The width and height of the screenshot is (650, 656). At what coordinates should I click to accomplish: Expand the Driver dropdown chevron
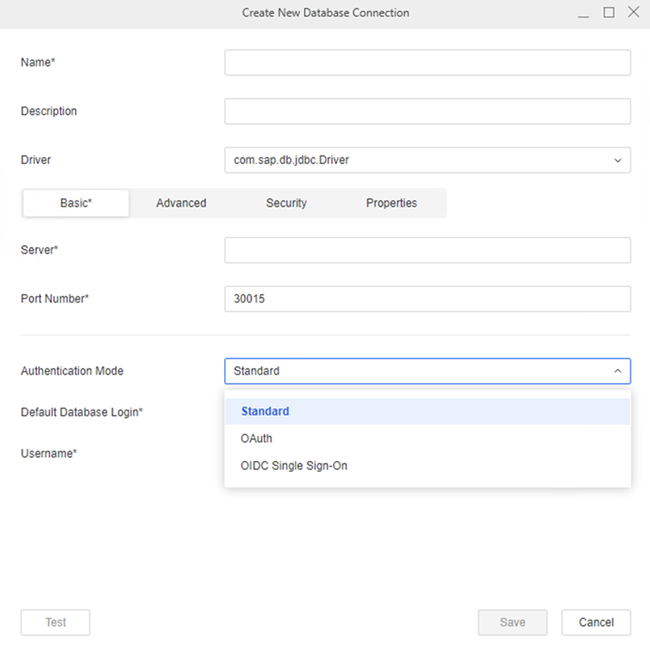click(617, 160)
